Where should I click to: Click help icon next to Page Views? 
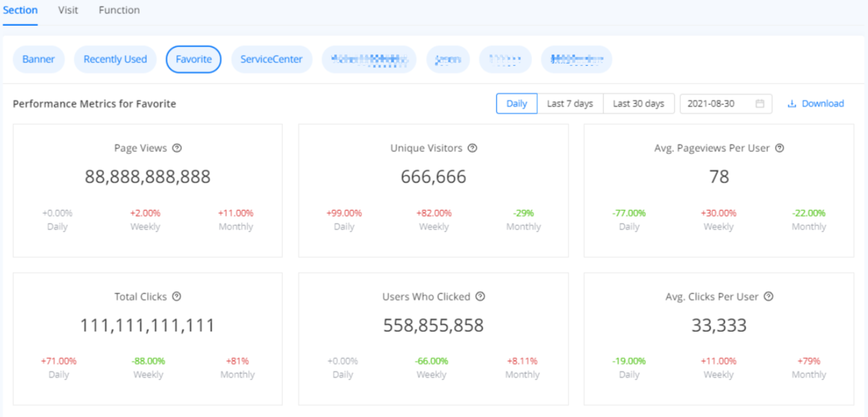point(177,148)
